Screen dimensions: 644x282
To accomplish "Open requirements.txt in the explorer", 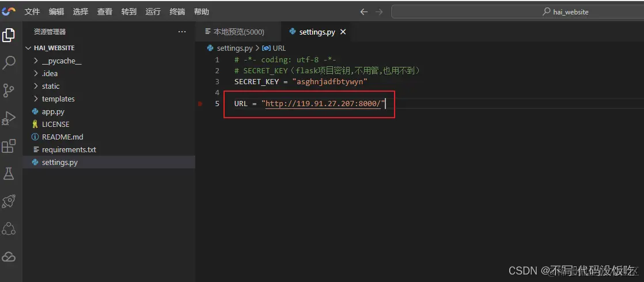I will pos(109,149).
